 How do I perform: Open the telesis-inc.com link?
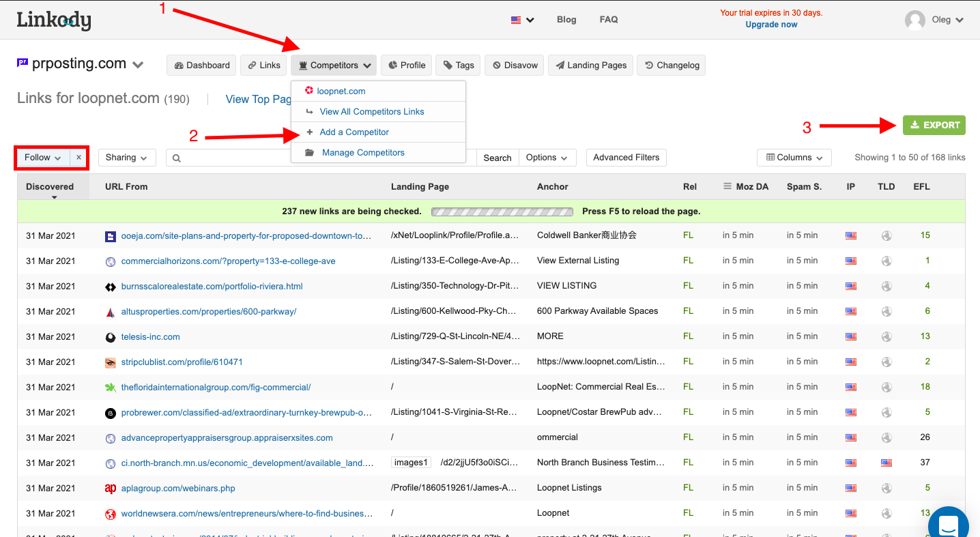[x=150, y=337]
